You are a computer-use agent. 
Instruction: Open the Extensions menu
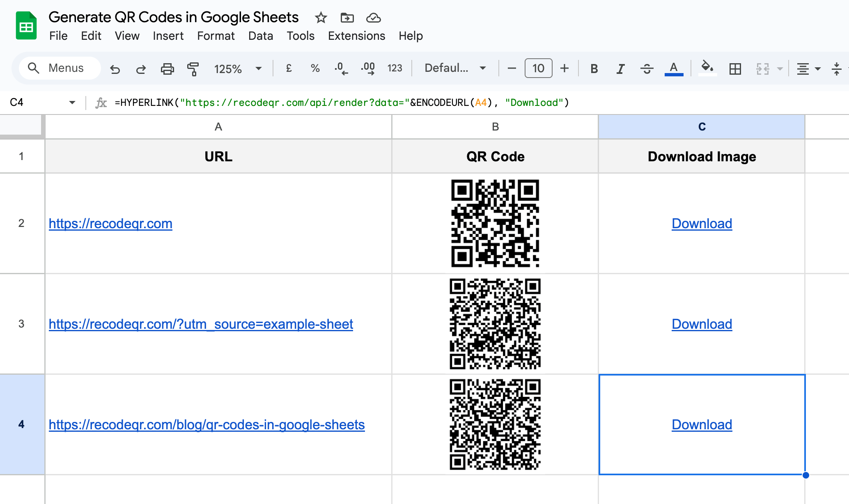click(356, 36)
